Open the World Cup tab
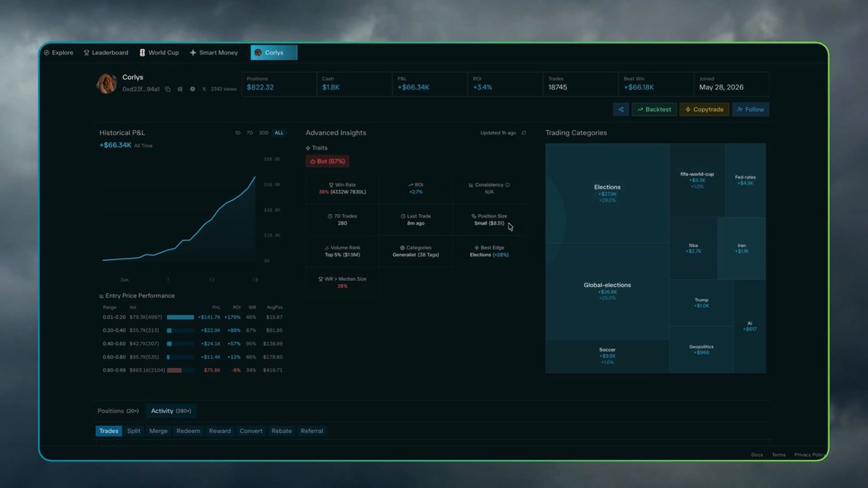 pyautogui.click(x=158, y=53)
